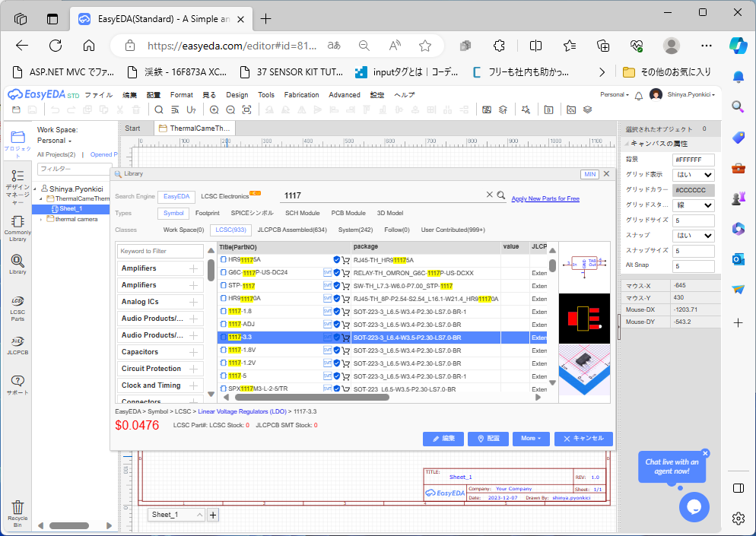Image resolution: width=756 pixels, height=536 pixels.
Task: Expand the Analog ICs category
Action: (193, 302)
